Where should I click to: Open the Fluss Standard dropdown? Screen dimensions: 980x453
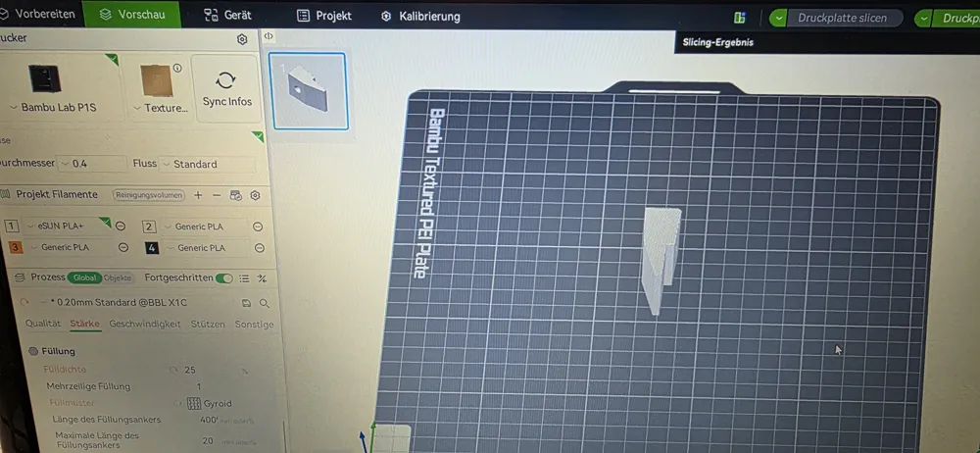point(208,164)
